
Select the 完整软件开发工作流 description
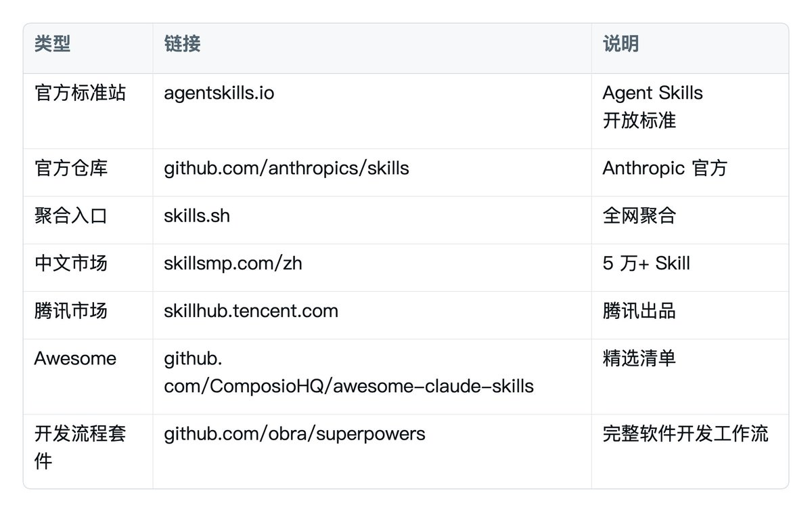coord(685,433)
